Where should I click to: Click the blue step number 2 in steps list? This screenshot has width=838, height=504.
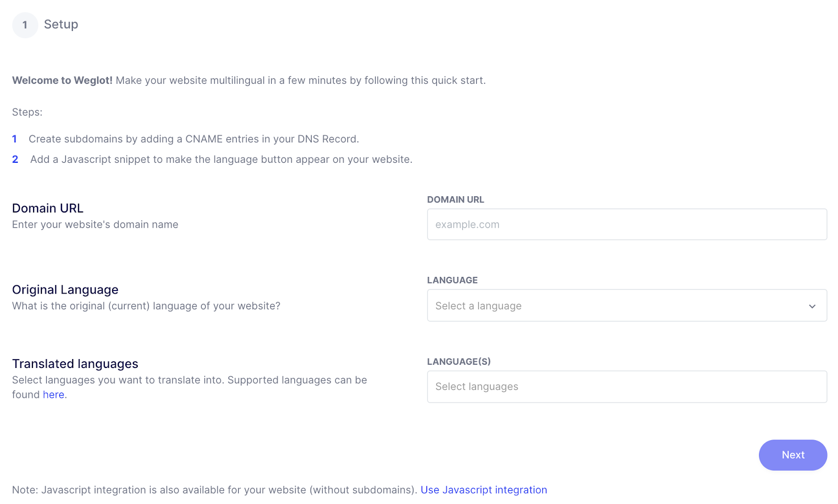click(x=15, y=159)
